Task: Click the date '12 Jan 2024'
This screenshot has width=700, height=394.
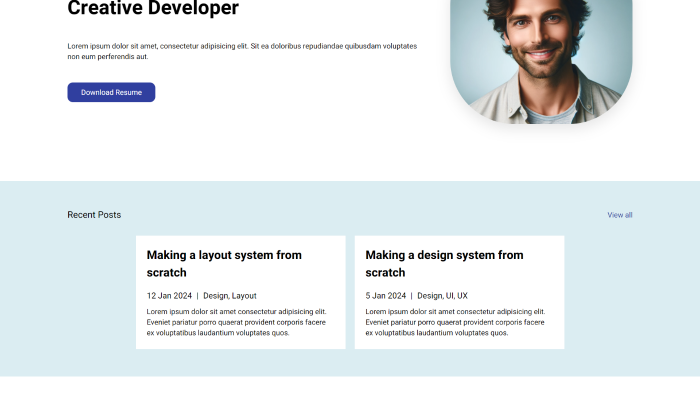Action: coord(169,296)
